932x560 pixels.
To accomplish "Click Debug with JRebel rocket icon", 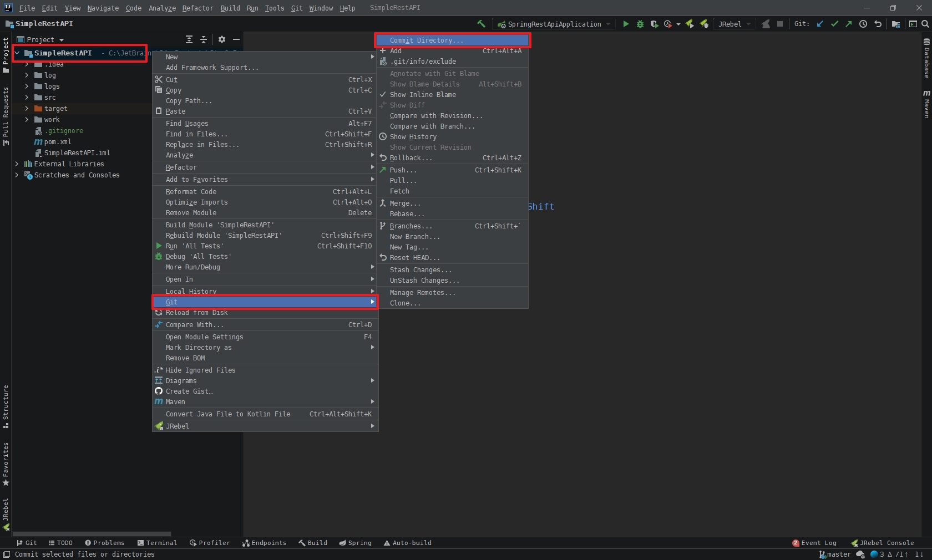I will coord(704,24).
